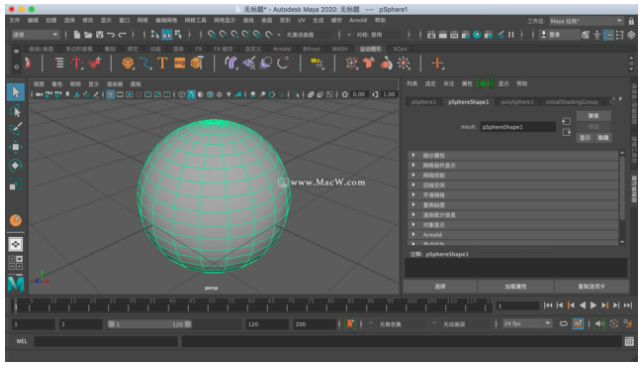Undo the last action

(x=111, y=35)
